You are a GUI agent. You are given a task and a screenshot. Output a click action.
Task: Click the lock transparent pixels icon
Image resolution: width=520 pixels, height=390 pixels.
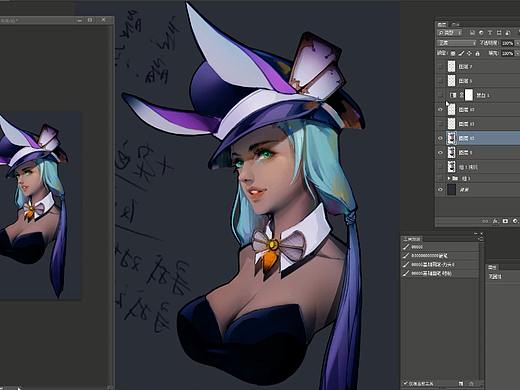point(453,53)
